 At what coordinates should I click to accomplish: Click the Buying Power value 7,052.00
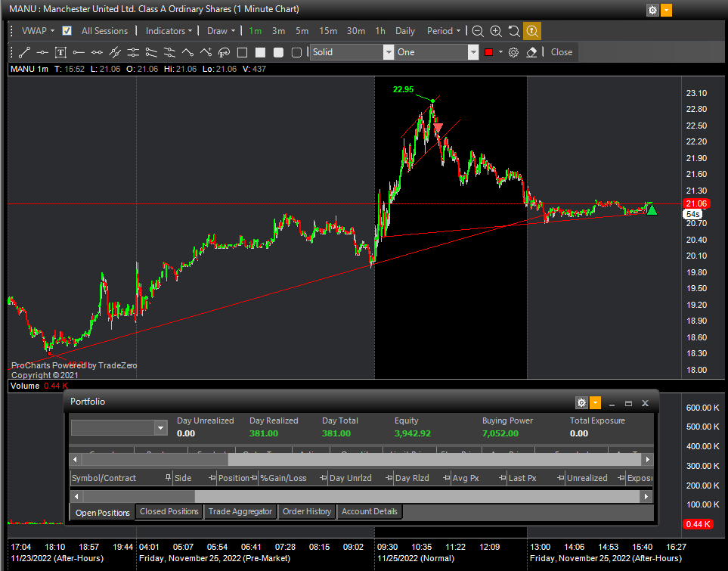coord(500,433)
